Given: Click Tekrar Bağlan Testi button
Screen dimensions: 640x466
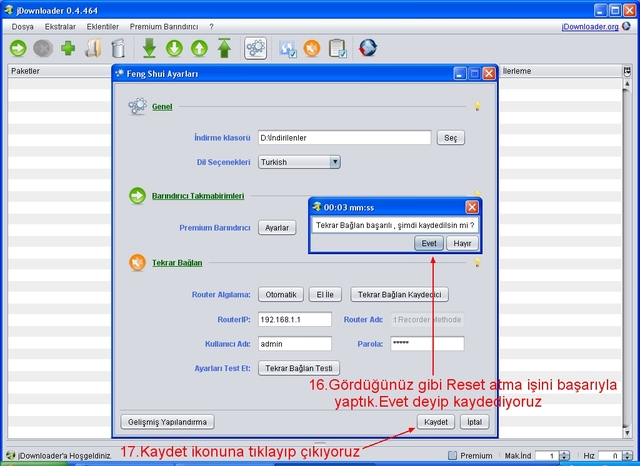Looking at the screenshot, I should pyautogui.click(x=299, y=368).
